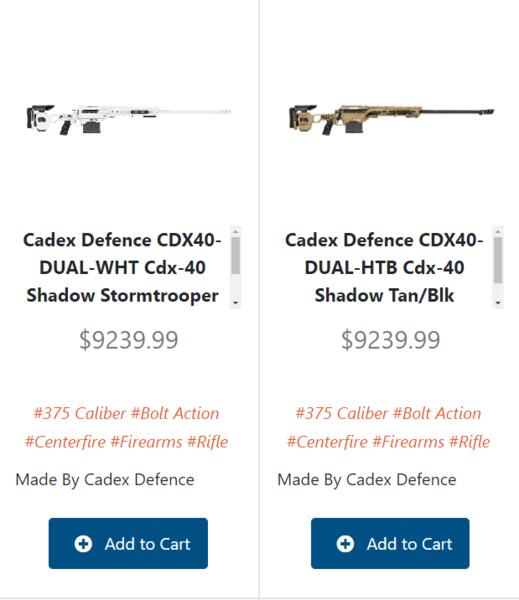Viewport: 519px width, 600px height.
Task: Open the Cadex Defence CDX40-DUAL-WHT product title
Action: 122,267
